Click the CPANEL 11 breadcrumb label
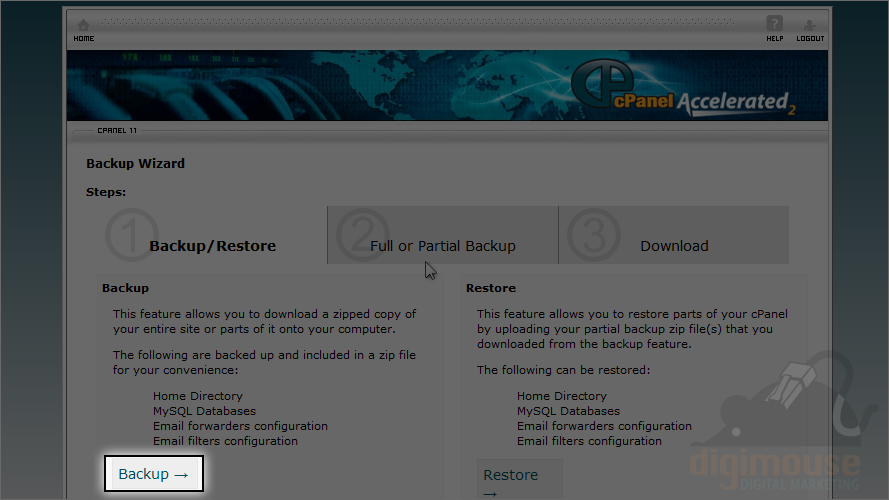Viewport: 889px width, 500px height. click(x=117, y=130)
